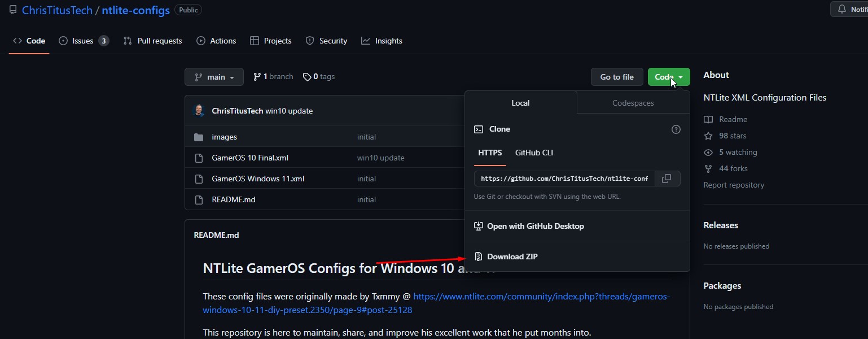
Task: Click the Clone help question mark icon
Action: coord(676,129)
